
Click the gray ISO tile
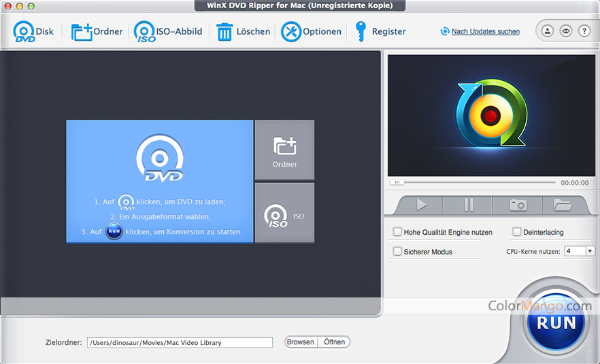pyautogui.click(x=284, y=213)
